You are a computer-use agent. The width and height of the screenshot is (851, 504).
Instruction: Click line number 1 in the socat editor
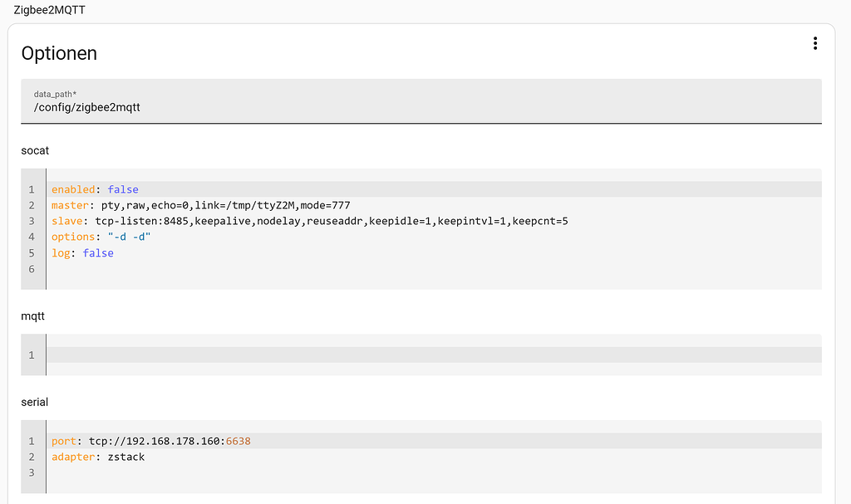[x=32, y=188]
